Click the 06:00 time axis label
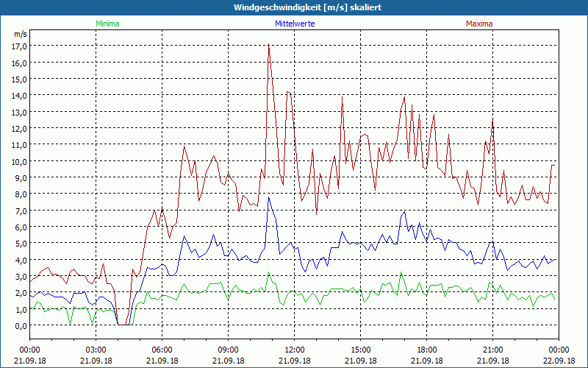The image size is (588, 368). (162, 350)
